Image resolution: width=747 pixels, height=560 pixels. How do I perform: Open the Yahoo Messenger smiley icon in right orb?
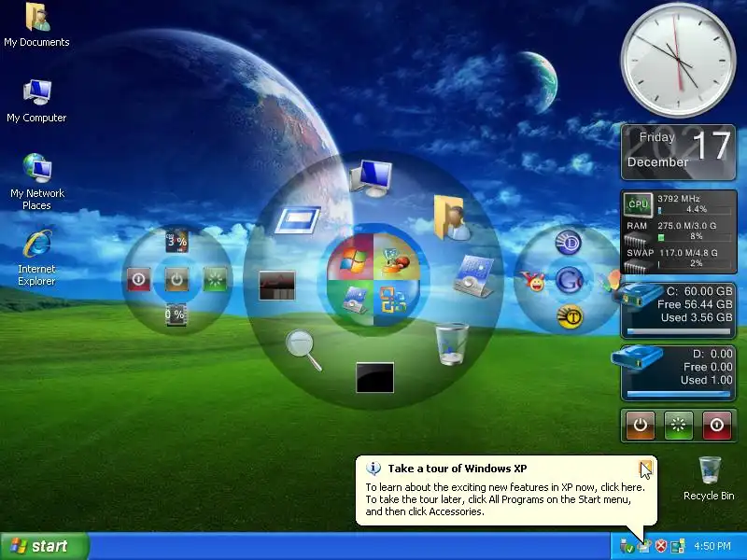click(533, 282)
